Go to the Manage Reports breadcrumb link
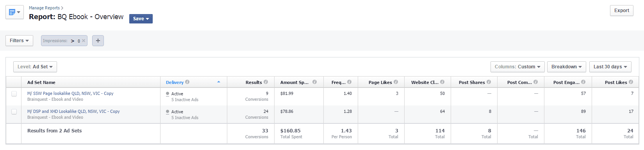The image size is (644, 150). 44,8
